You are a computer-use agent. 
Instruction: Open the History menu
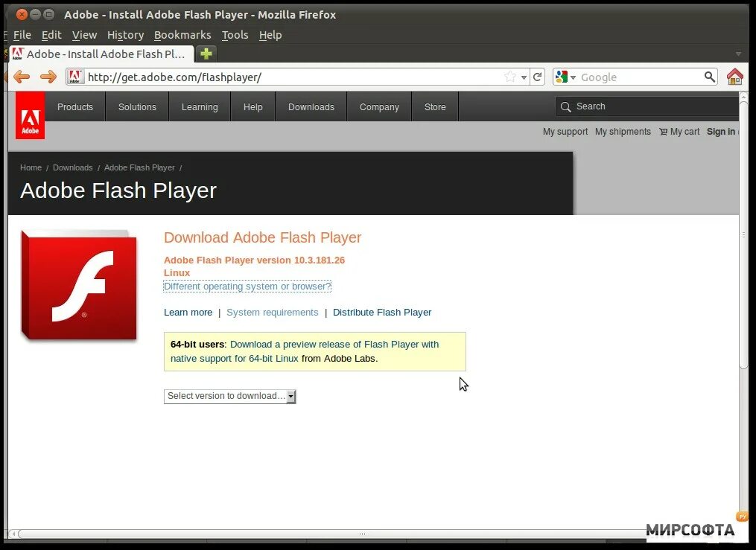coord(125,35)
